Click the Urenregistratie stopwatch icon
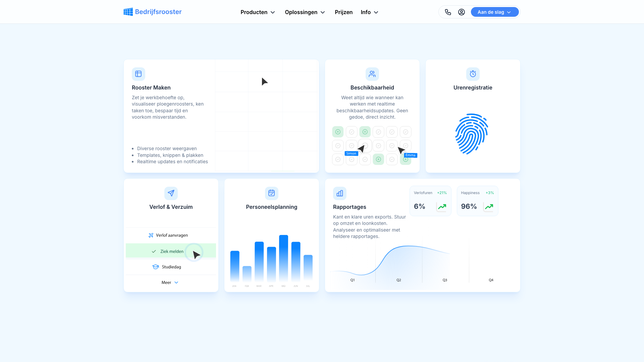 click(x=473, y=74)
